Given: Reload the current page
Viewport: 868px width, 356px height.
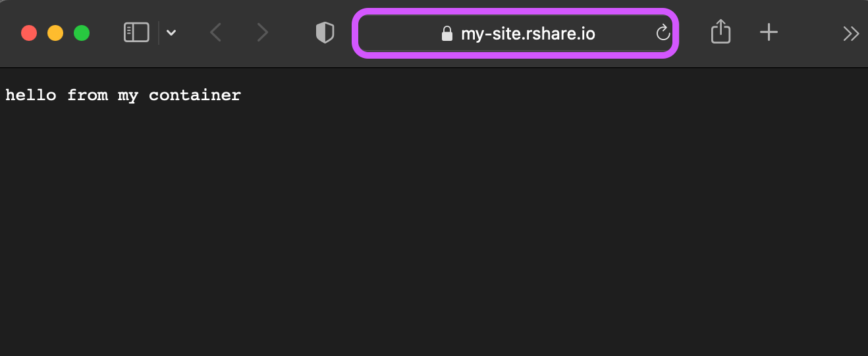Looking at the screenshot, I should point(663,32).
